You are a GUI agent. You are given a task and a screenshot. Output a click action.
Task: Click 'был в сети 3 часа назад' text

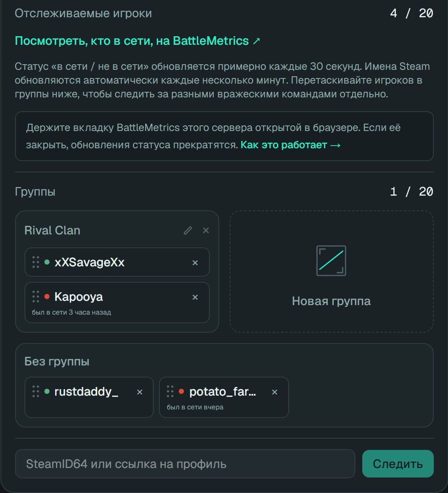click(x=72, y=312)
